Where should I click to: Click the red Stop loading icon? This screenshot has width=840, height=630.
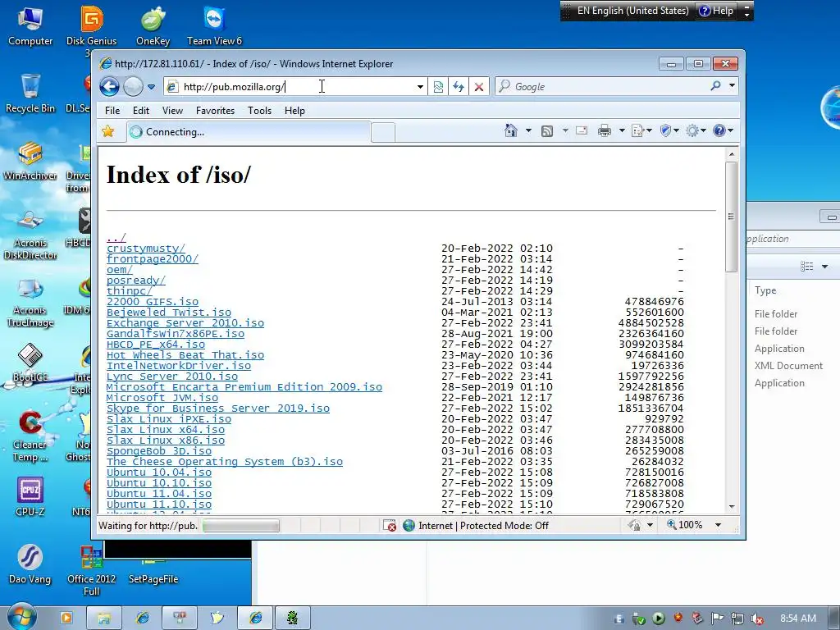tap(479, 86)
